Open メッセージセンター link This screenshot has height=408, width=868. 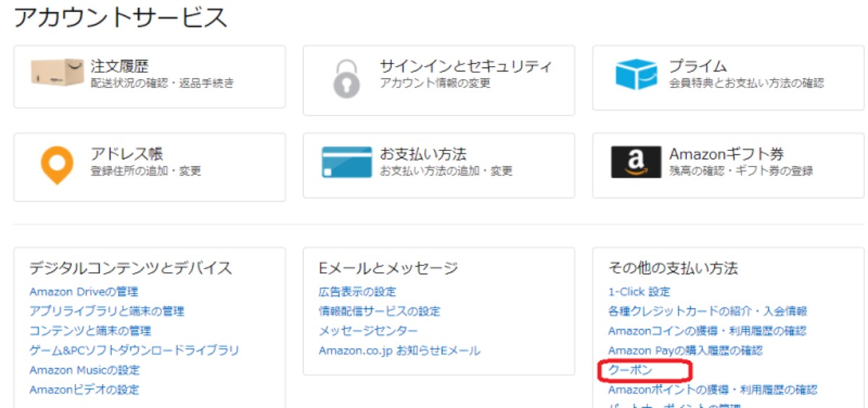point(368,331)
